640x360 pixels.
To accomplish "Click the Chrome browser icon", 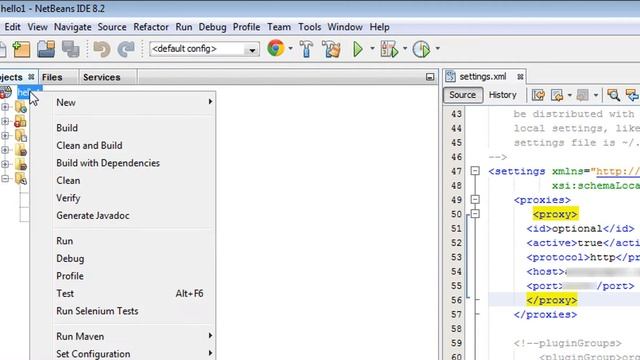I will pos(276,48).
